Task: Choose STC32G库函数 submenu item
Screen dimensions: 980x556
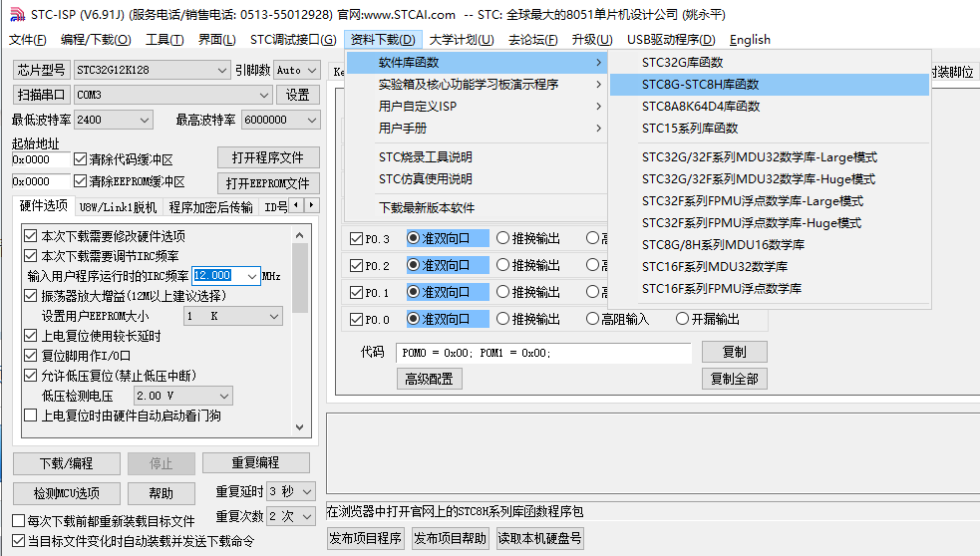Action: pyautogui.click(x=770, y=63)
